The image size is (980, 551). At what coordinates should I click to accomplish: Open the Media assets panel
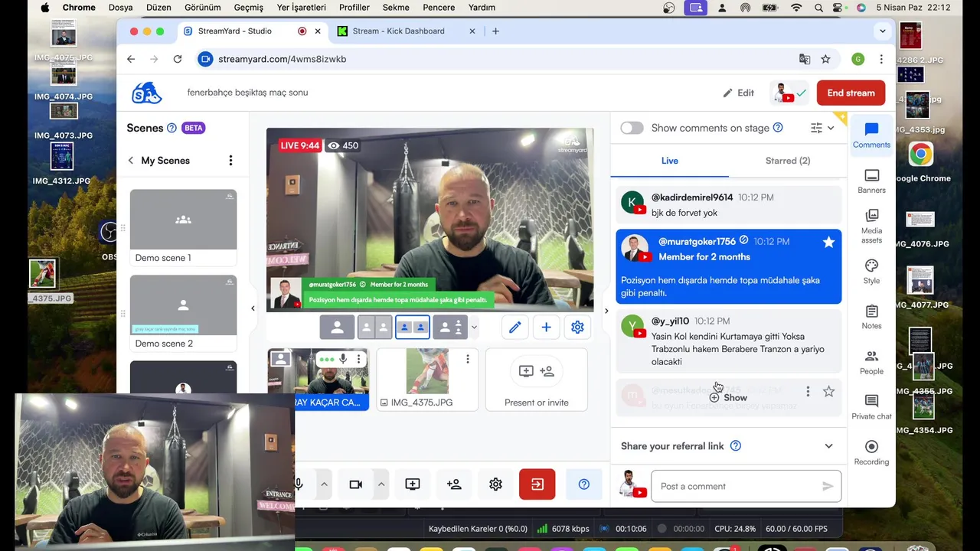[x=871, y=227]
